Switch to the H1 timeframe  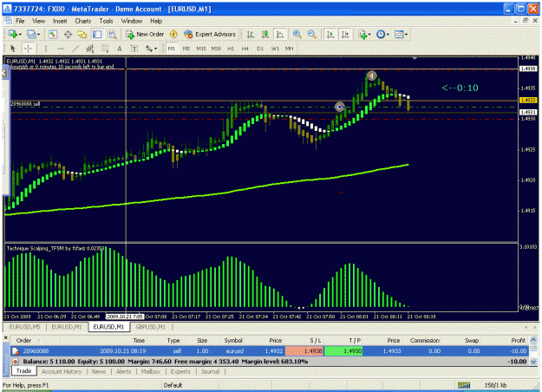tap(231, 49)
